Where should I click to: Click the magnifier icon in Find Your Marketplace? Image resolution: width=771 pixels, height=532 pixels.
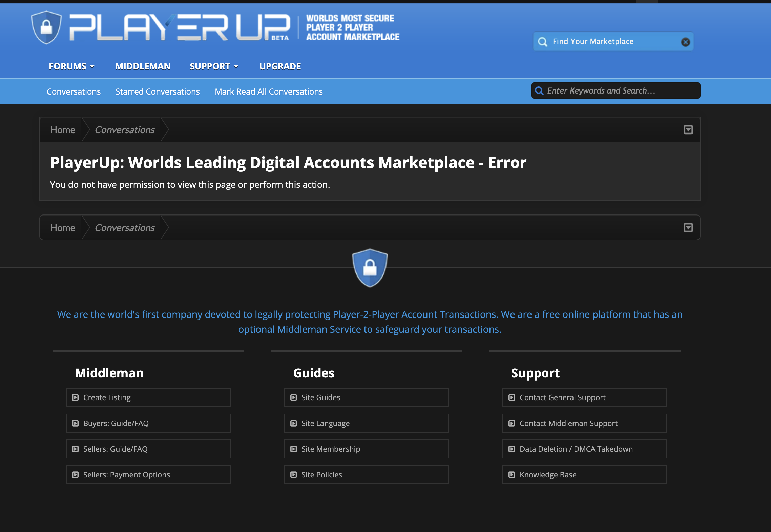(x=543, y=42)
